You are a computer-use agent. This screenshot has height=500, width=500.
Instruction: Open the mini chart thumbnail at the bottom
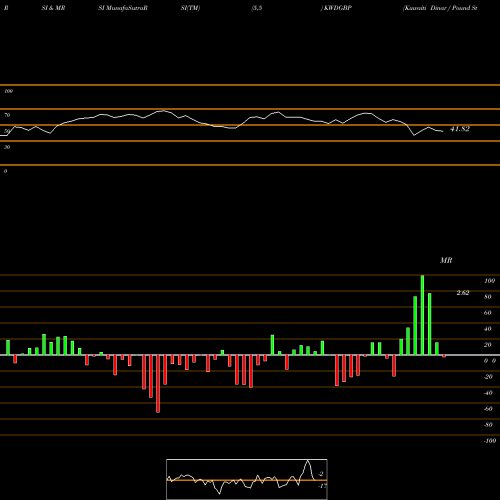coord(247,479)
